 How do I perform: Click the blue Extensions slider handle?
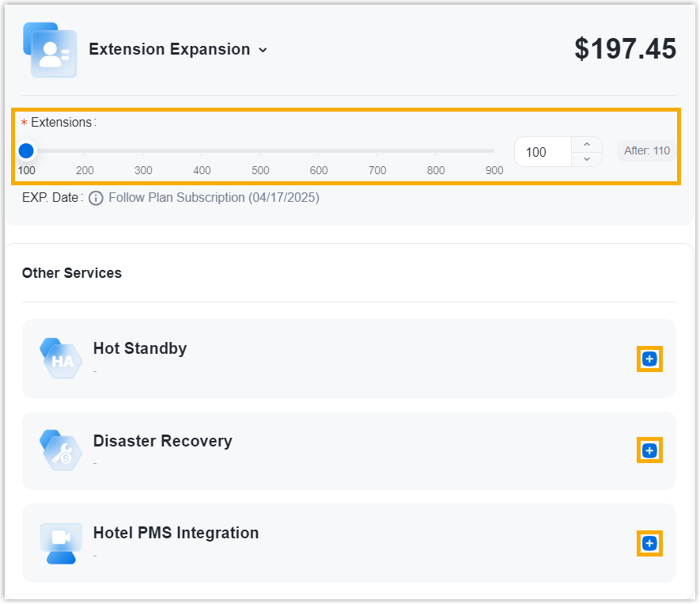26,150
